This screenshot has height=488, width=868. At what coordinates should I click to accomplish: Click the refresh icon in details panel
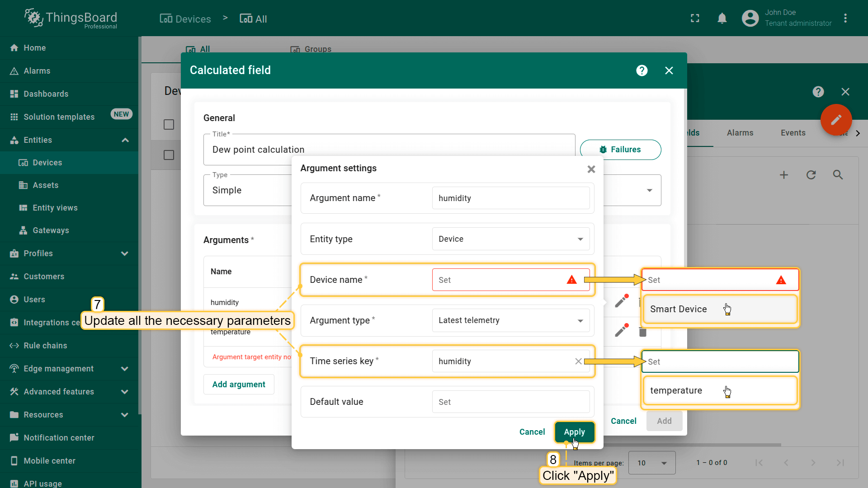pos(811,175)
